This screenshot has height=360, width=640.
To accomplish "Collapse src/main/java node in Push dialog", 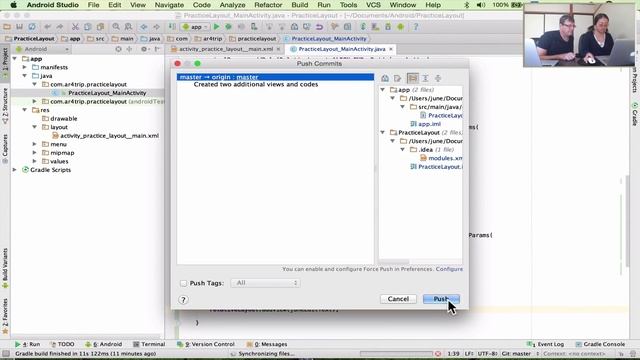I will (402, 107).
